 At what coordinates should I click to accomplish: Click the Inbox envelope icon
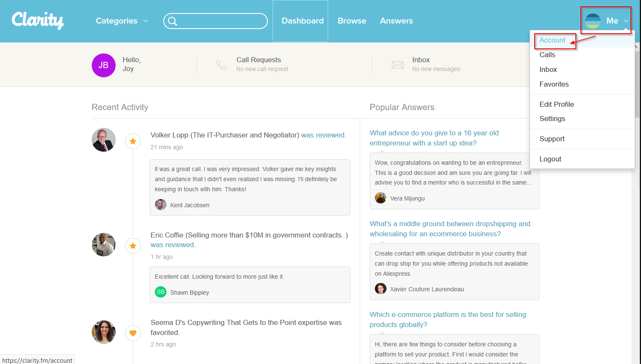[397, 65]
